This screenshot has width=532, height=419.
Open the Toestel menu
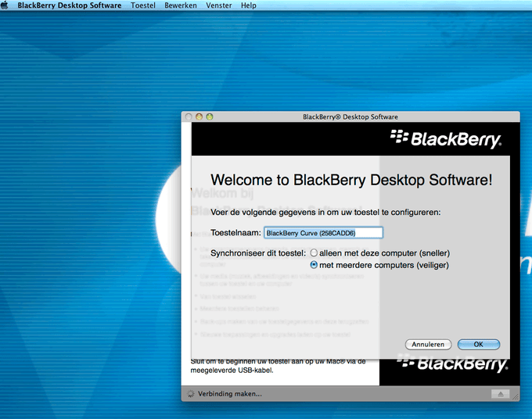[143, 5]
